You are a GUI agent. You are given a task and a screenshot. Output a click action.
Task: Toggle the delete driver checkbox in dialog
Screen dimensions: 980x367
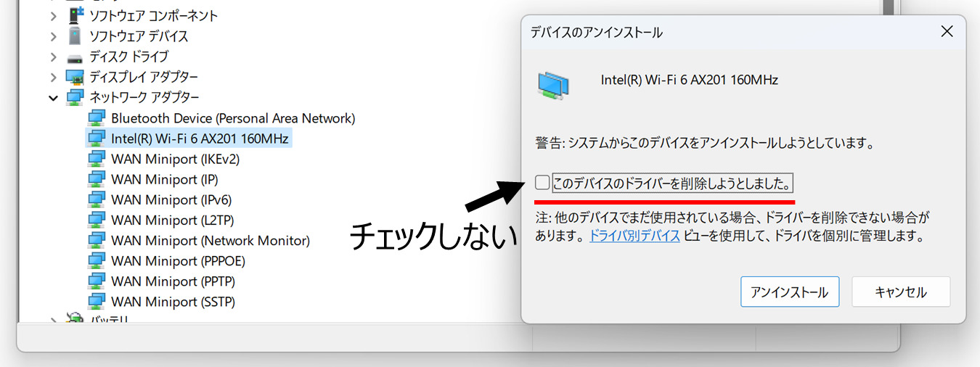(x=542, y=182)
